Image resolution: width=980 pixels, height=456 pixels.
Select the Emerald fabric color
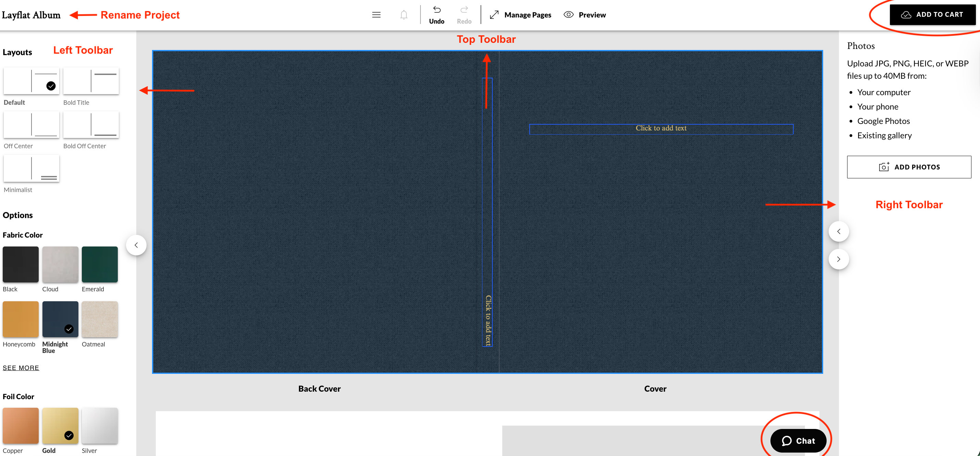point(99,264)
